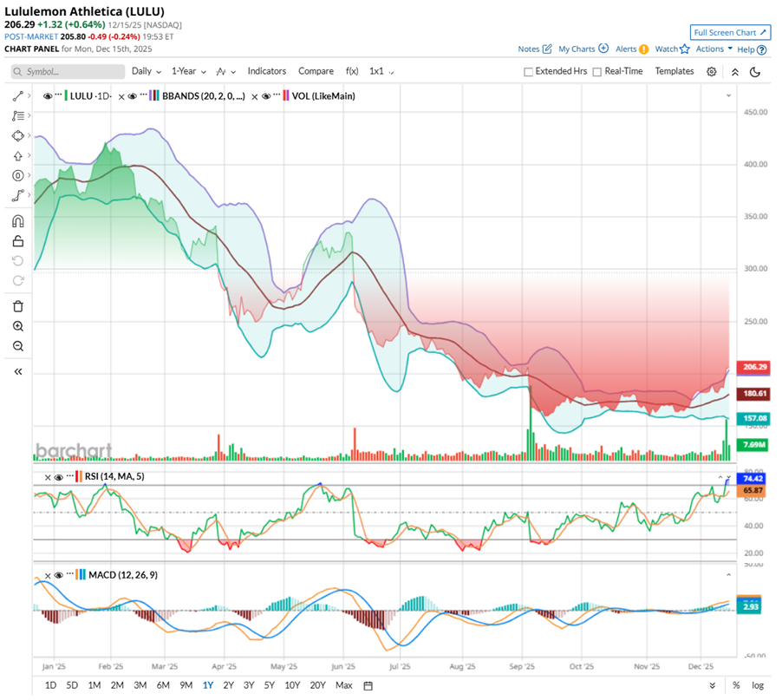Enable the Real-Time checkbox
Image resolution: width=782 pixels, height=700 pixels.
coord(597,72)
